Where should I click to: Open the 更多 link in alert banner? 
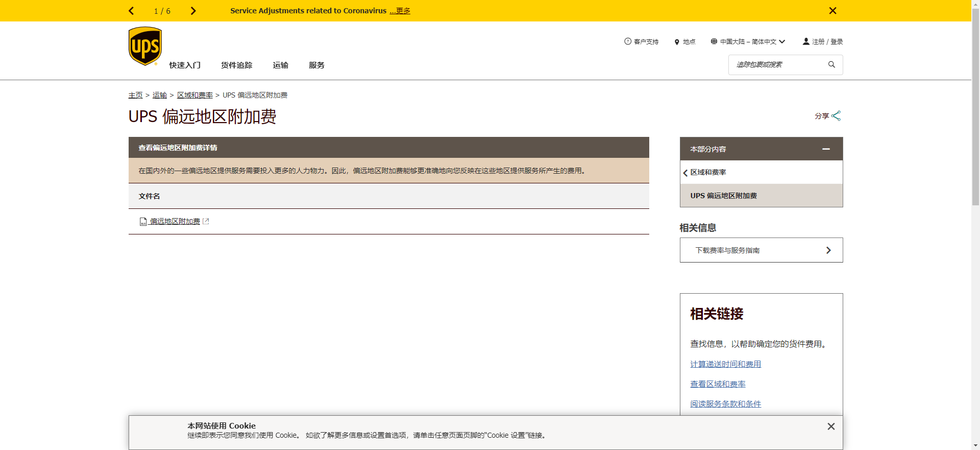(400, 11)
